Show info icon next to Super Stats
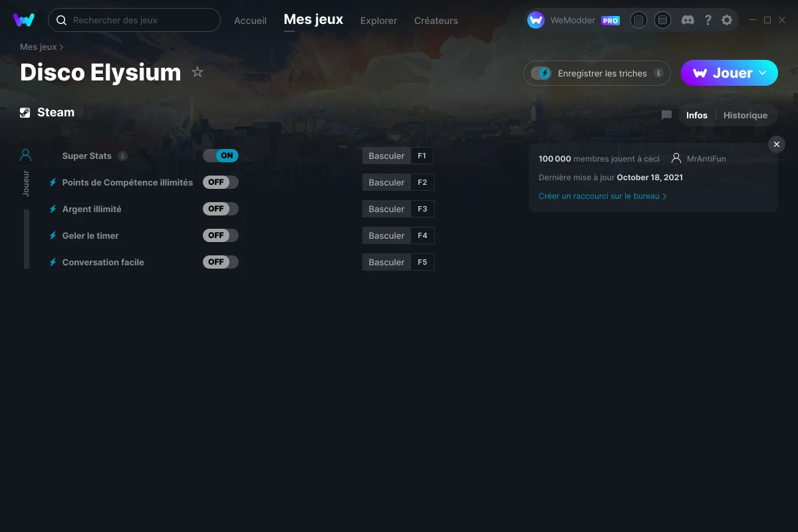 [x=122, y=156]
